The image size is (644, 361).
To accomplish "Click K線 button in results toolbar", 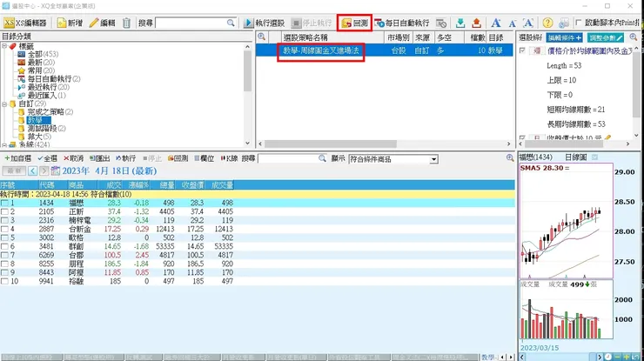I will [x=229, y=158].
